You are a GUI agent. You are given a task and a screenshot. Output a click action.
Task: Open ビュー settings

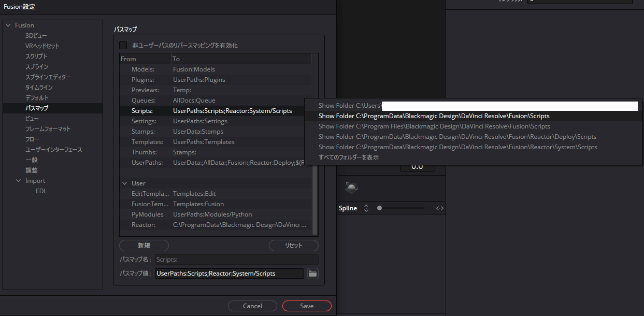[32, 119]
